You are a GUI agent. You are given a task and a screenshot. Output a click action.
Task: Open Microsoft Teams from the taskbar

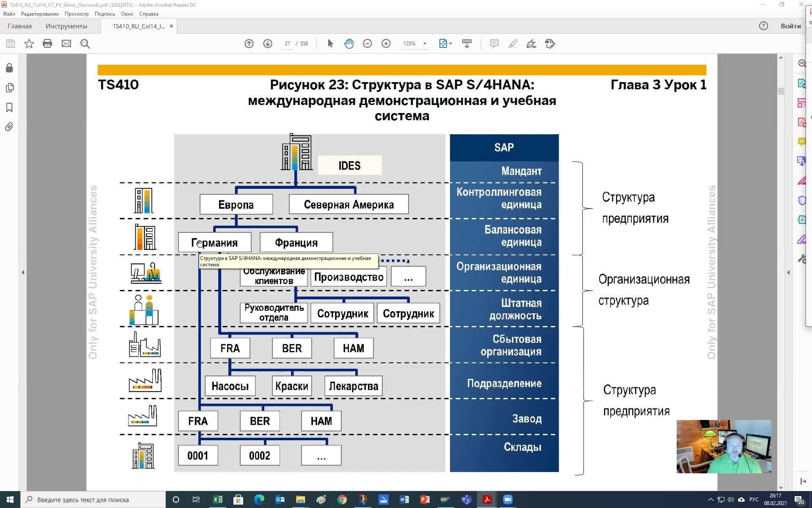[466, 500]
